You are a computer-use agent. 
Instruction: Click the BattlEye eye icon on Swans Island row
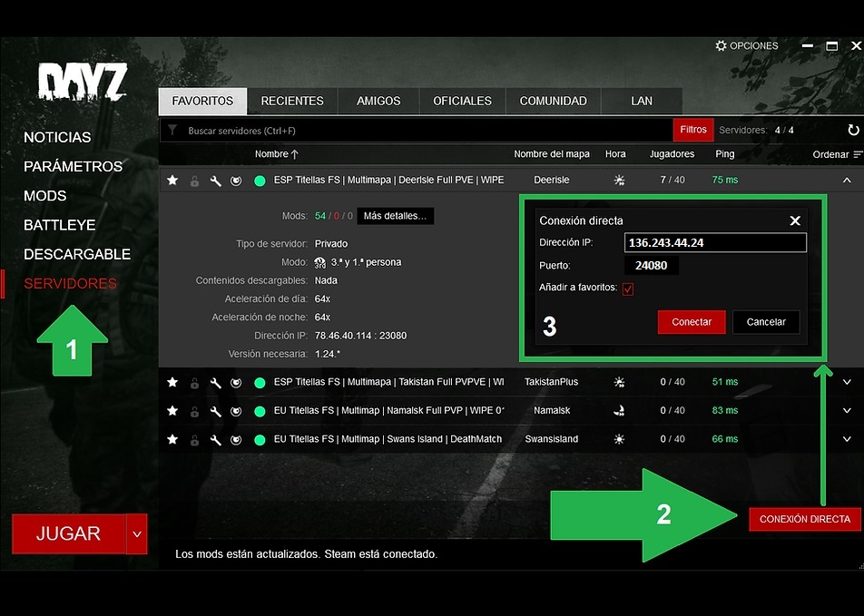tap(236, 440)
